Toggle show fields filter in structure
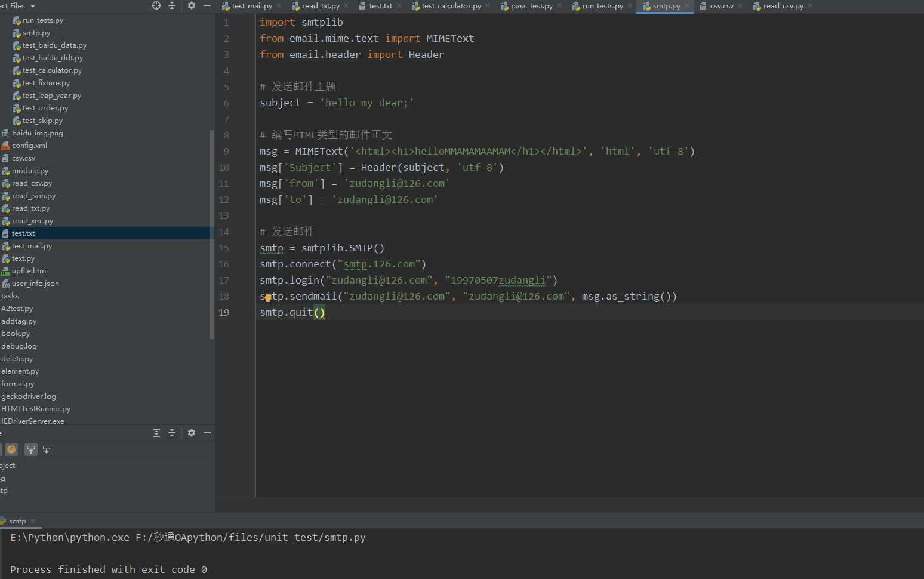 coord(11,449)
